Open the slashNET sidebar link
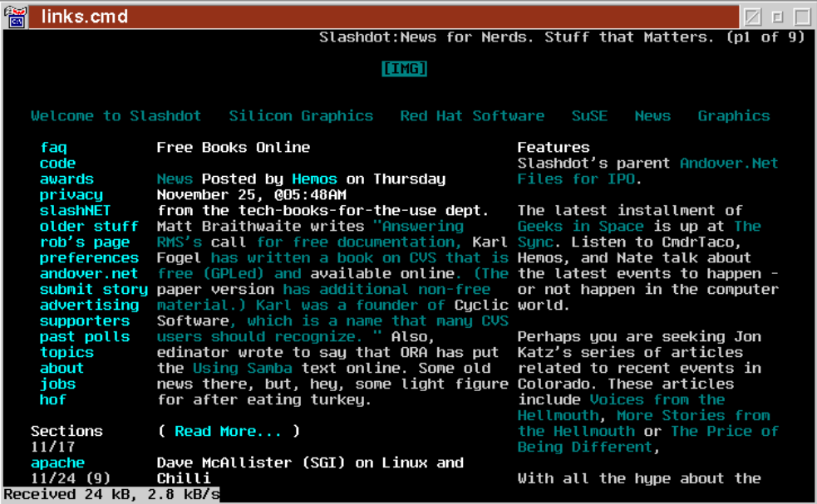The image size is (817, 504). tap(75, 211)
